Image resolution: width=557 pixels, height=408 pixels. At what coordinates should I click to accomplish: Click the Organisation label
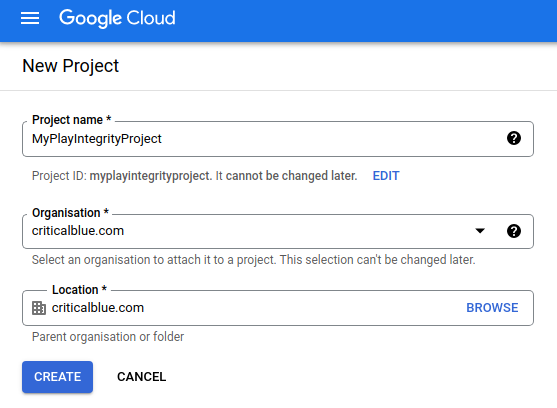70,213
